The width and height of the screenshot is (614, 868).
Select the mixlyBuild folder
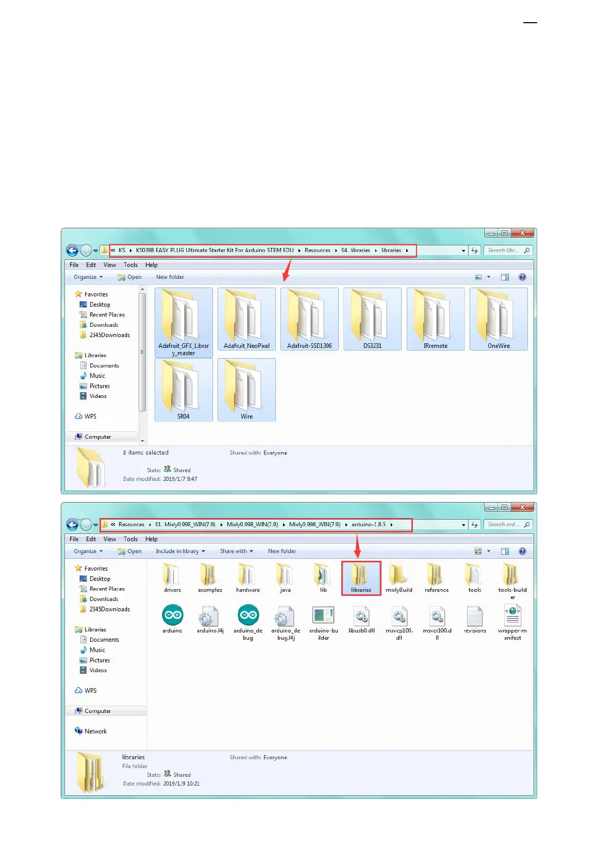[x=399, y=576]
